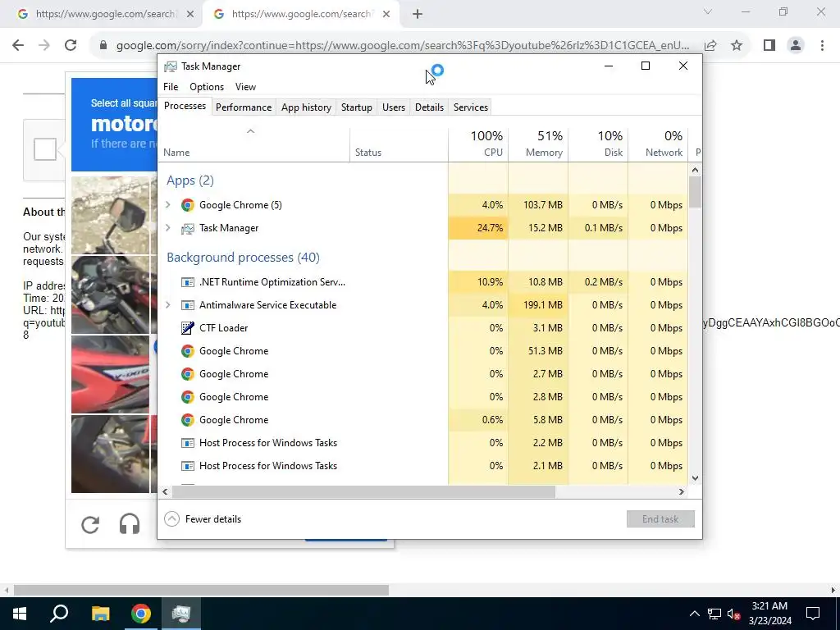Viewport: 840px width, 630px height.
Task: Open Chrome side panel icon
Action: click(769, 45)
